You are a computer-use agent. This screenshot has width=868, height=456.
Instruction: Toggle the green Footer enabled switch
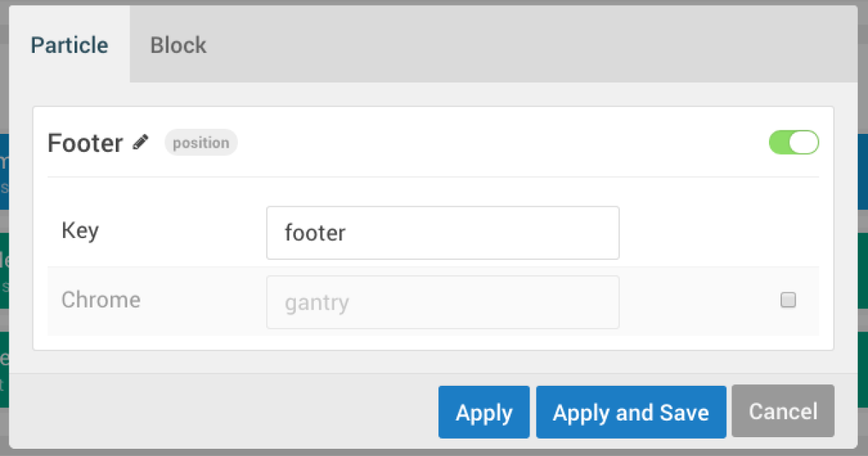[x=793, y=143]
